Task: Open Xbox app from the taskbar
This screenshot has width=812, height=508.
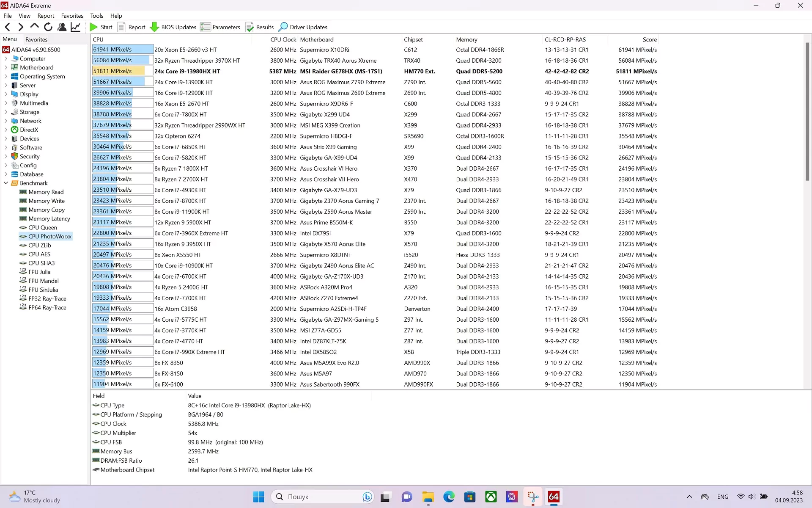Action: [491, 497]
